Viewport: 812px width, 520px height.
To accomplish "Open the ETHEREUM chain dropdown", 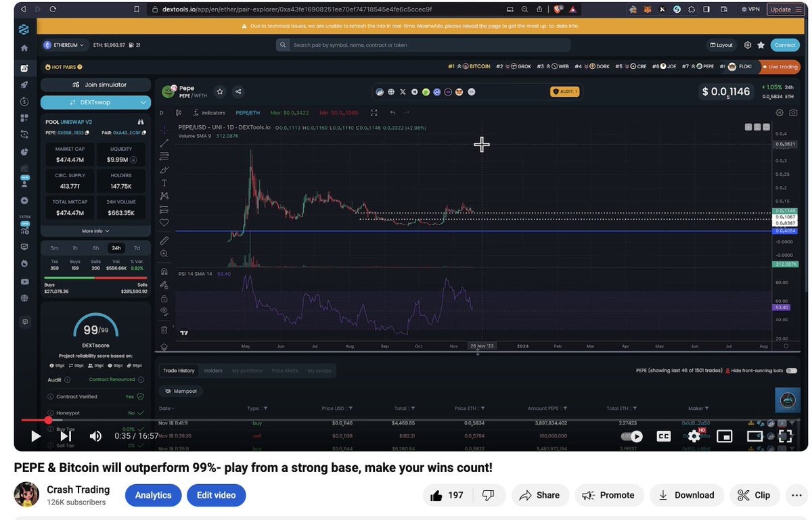I will [x=64, y=45].
